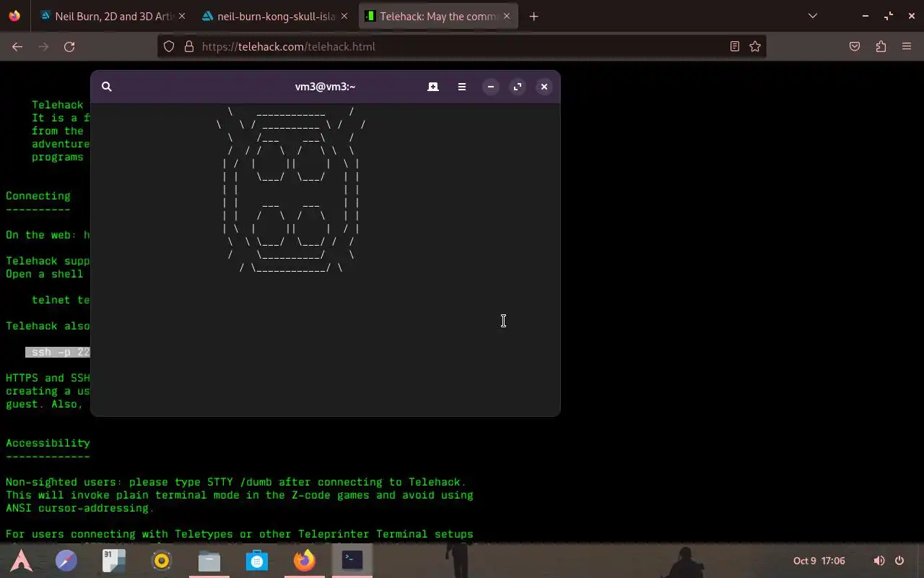This screenshot has height=578, width=924.
Task: Open the Arch launcher in the taskbar
Action: click(21, 561)
